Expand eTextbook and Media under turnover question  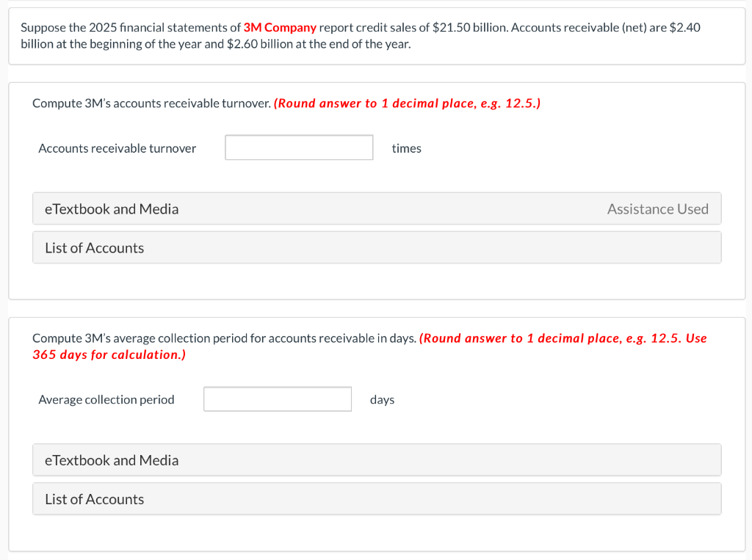coord(377,208)
